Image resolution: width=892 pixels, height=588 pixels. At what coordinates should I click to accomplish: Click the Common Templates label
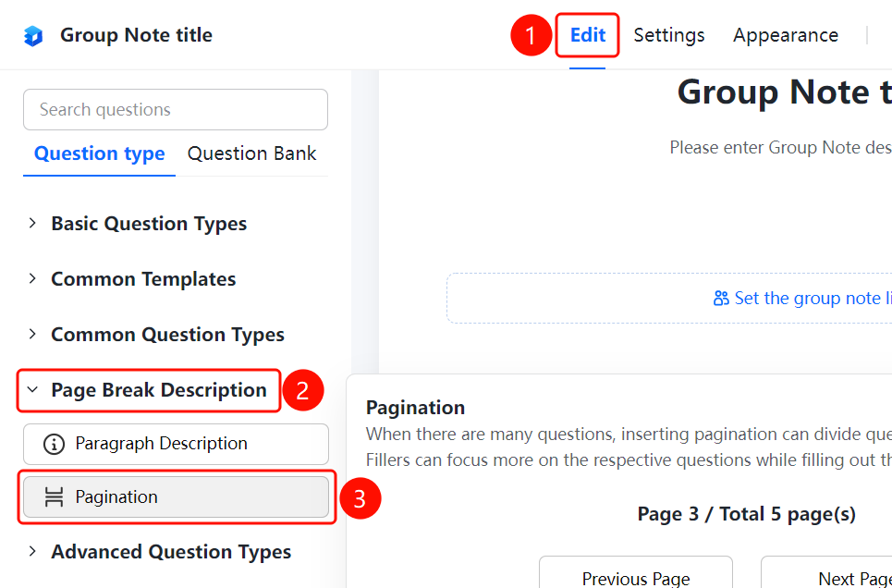click(x=143, y=279)
